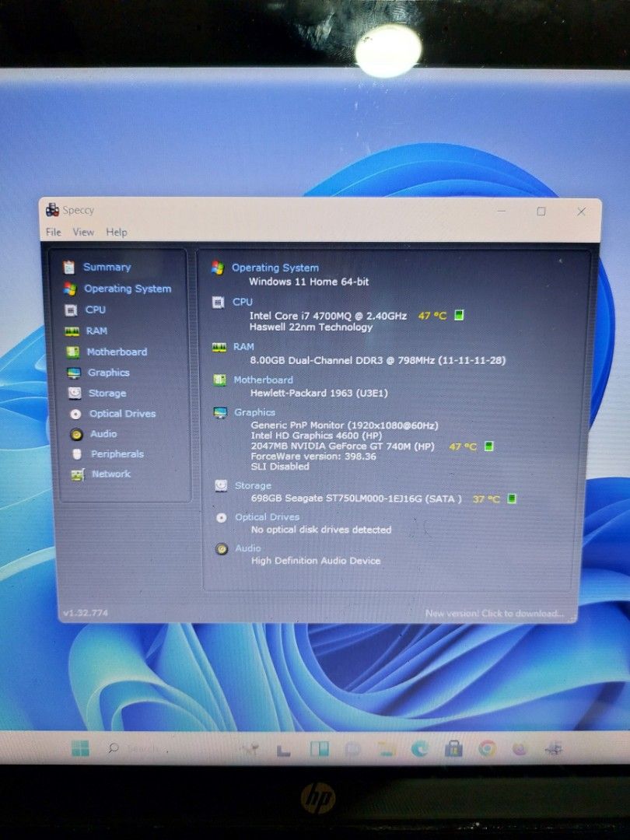Open the Help menu
The width and height of the screenshot is (630, 840).
[x=117, y=232]
